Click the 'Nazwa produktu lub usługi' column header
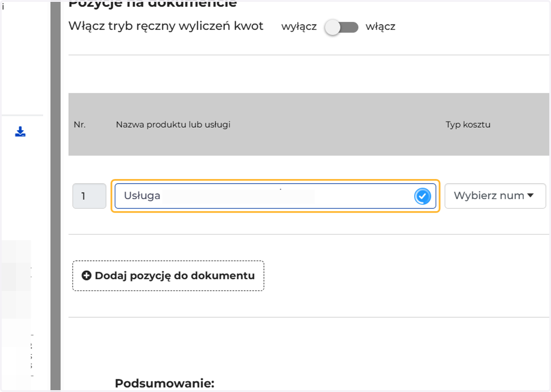Viewport: 551px width, 392px height. point(173,125)
